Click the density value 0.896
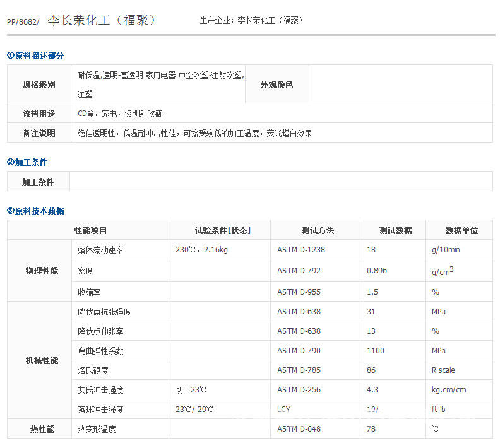The width and height of the screenshot is (500, 448). click(377, 271)
